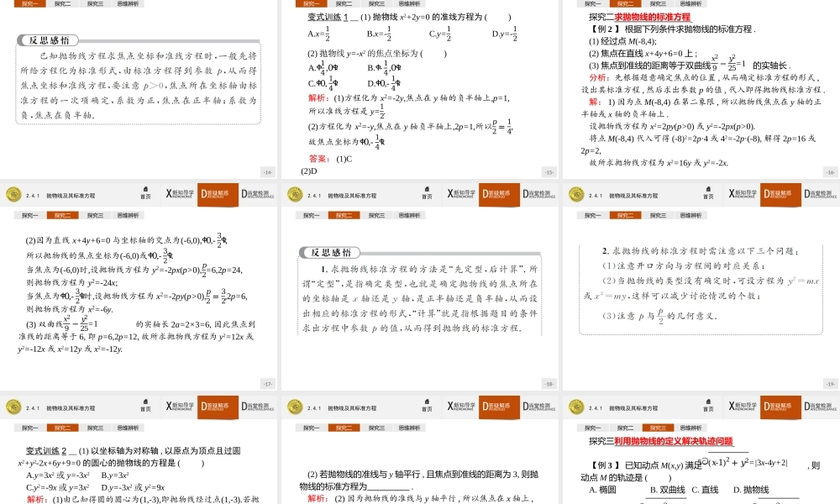This screenshot has width=840, height=504.
Task: Click the 答案: (1)C line
Action: pos(330,159)
